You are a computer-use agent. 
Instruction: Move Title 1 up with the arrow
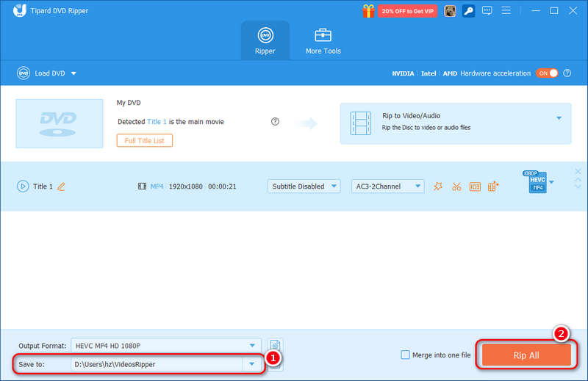[x=578, y=180]
